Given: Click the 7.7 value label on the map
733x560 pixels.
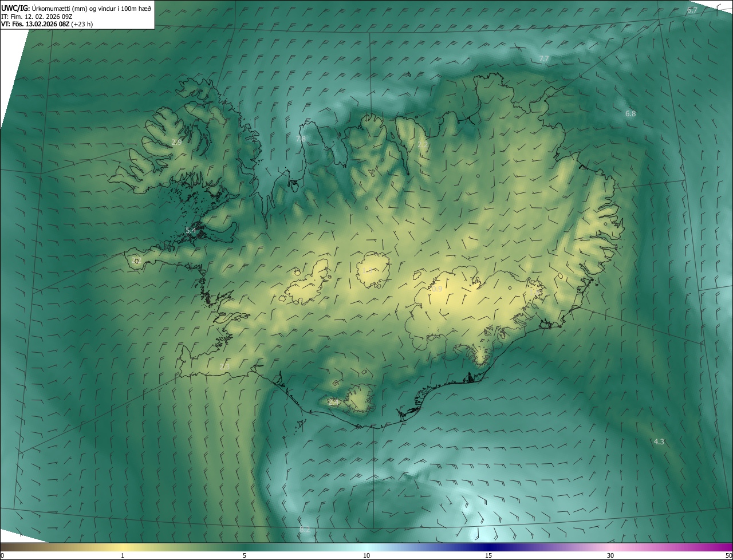Looking at the screenshot, I should point(544,59).
